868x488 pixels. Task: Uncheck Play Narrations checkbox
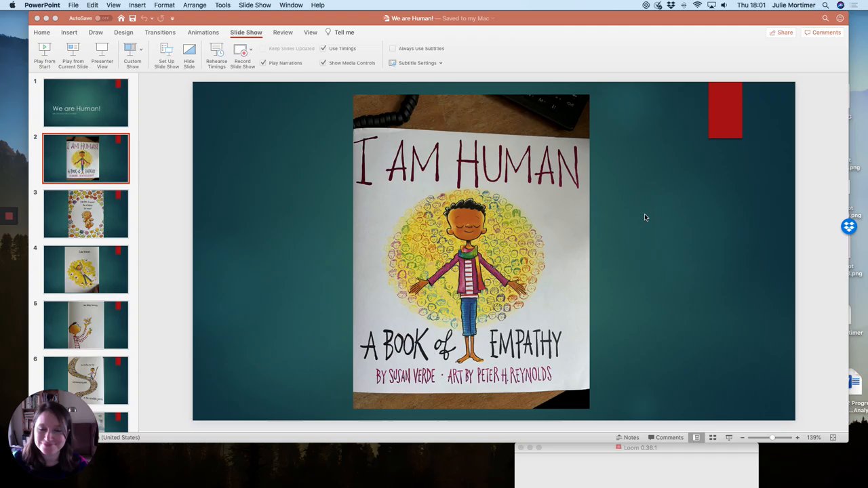pyautogui.click(x=263, y=62)
